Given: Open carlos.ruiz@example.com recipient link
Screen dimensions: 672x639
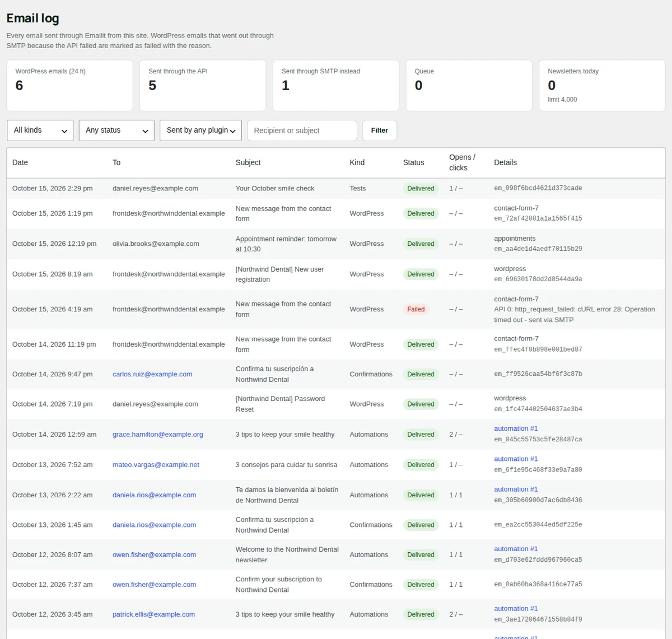Looking at the screenshot, I should pyautogui.click(x=152, y=374).
